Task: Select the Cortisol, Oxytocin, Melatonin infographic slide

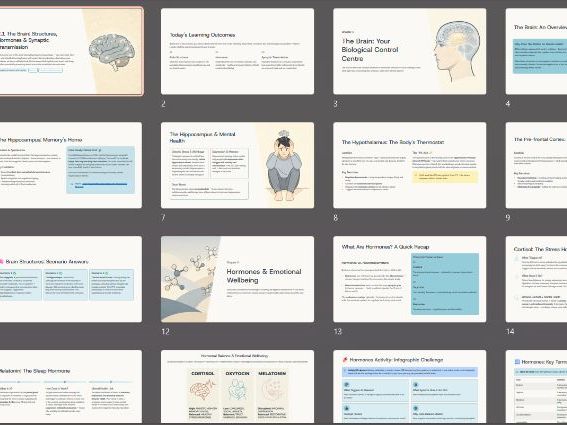Action: coord(237,386)
